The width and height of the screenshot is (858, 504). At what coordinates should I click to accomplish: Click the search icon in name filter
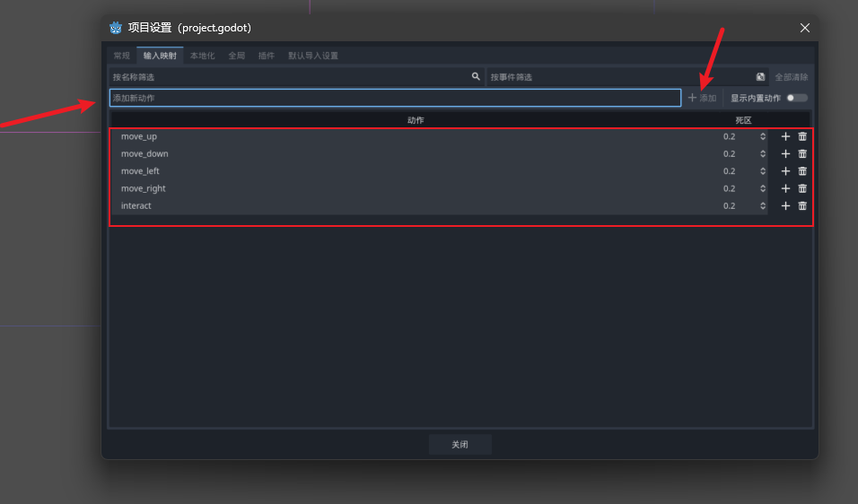click(x=476, y=77)
